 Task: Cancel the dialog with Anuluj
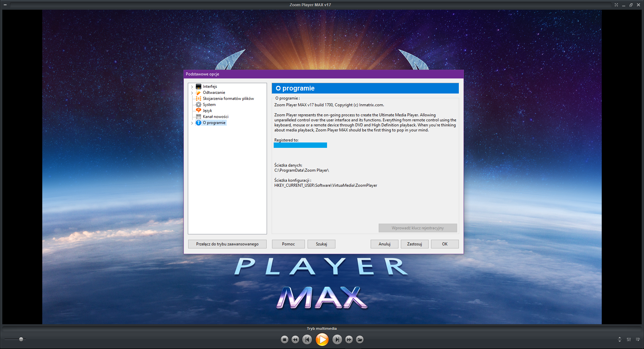coord(384,244)
